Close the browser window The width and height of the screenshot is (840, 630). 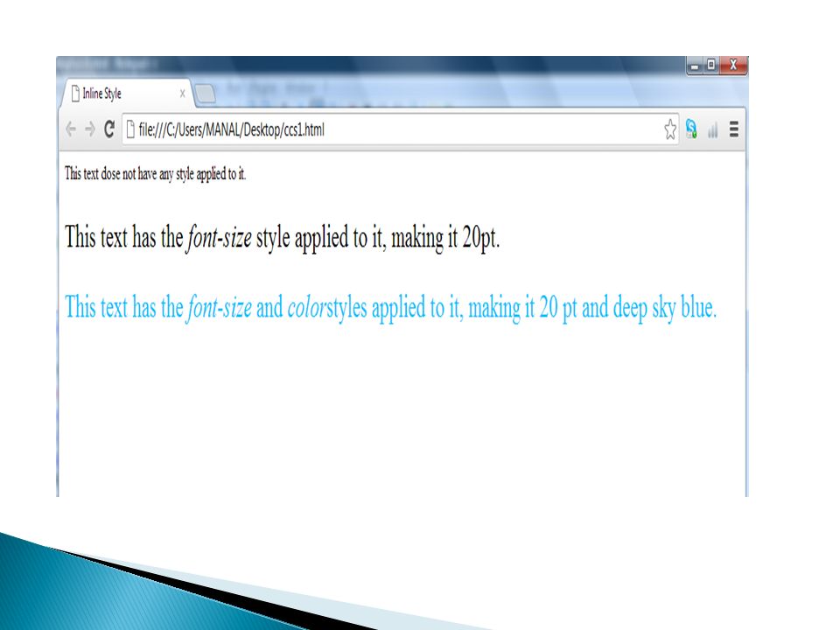pyautogui.click(x=733, y=66)
